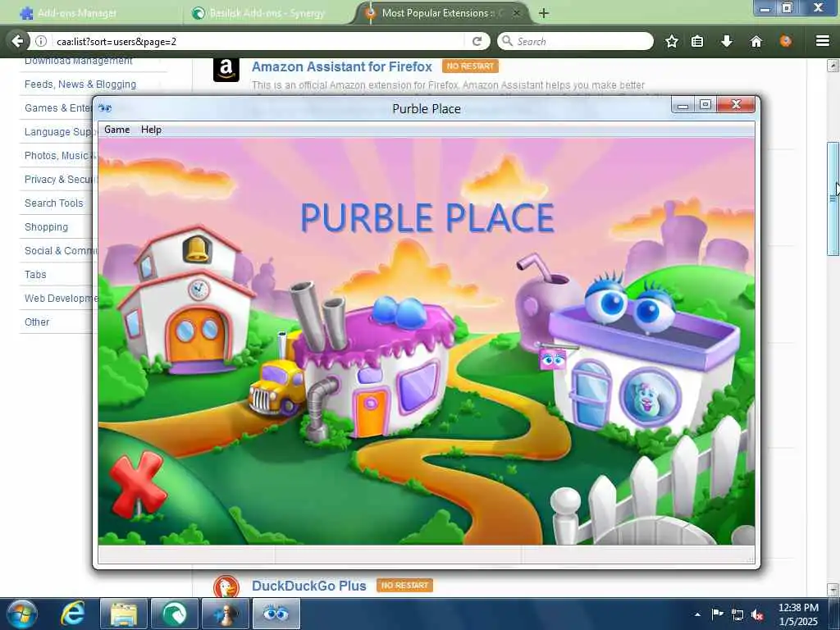Click the red X exit sign
Screen dimensions: 840x630
coord(138,484)
